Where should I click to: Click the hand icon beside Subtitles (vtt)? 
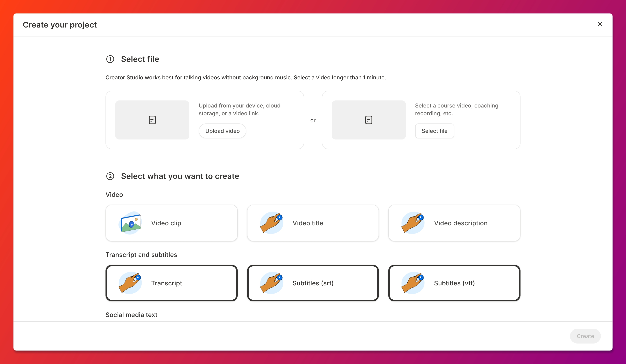413,283
